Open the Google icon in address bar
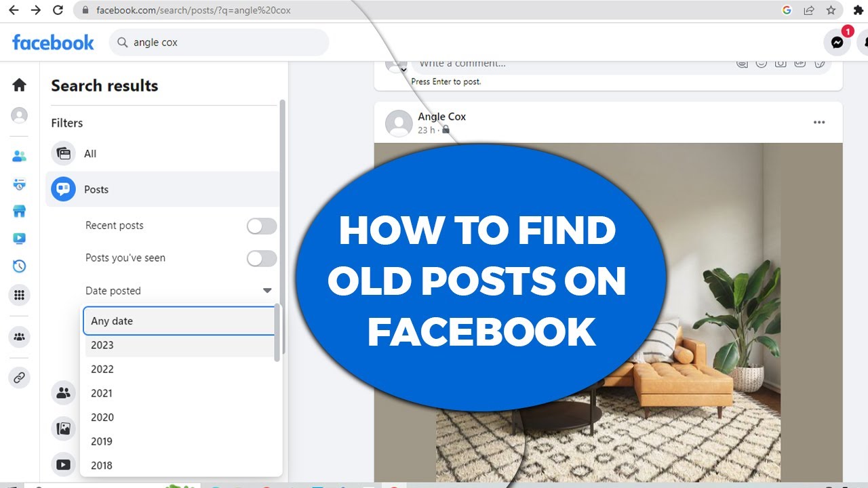 [787, 10]
